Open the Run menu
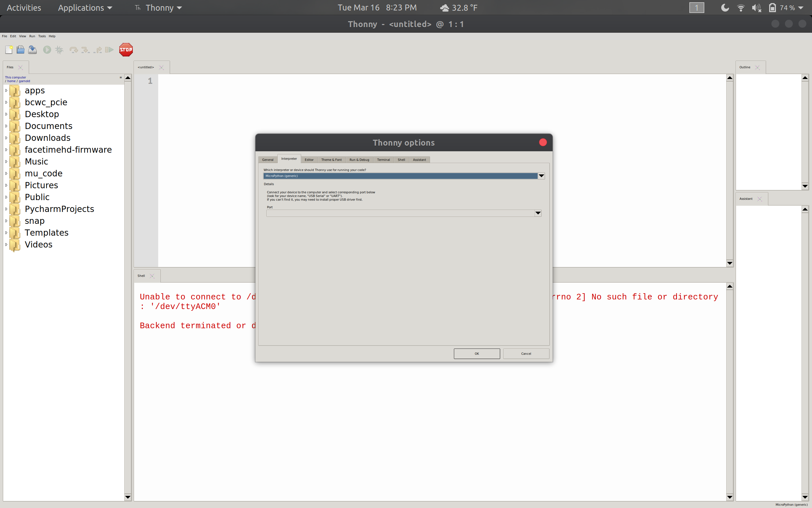 [32, 36]
